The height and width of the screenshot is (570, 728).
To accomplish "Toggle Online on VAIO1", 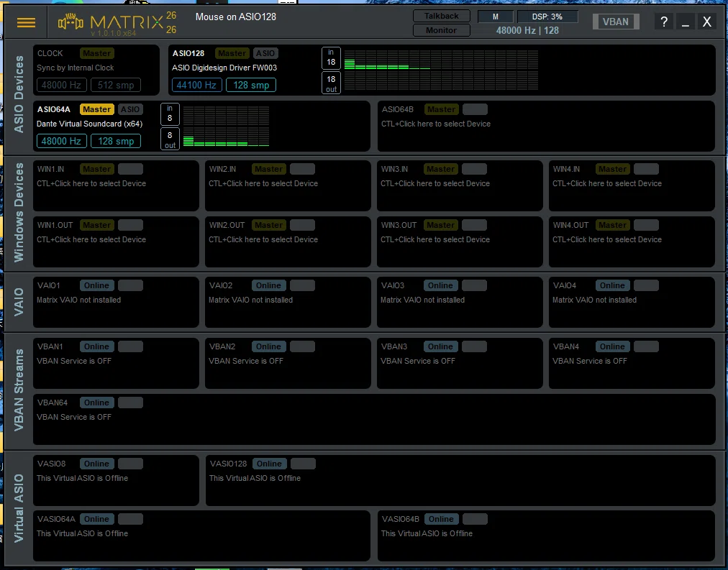I will (x=97, y=285).
